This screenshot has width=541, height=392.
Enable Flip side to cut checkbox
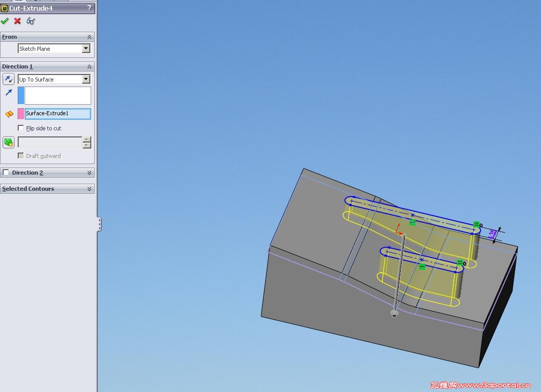[21, 128]
